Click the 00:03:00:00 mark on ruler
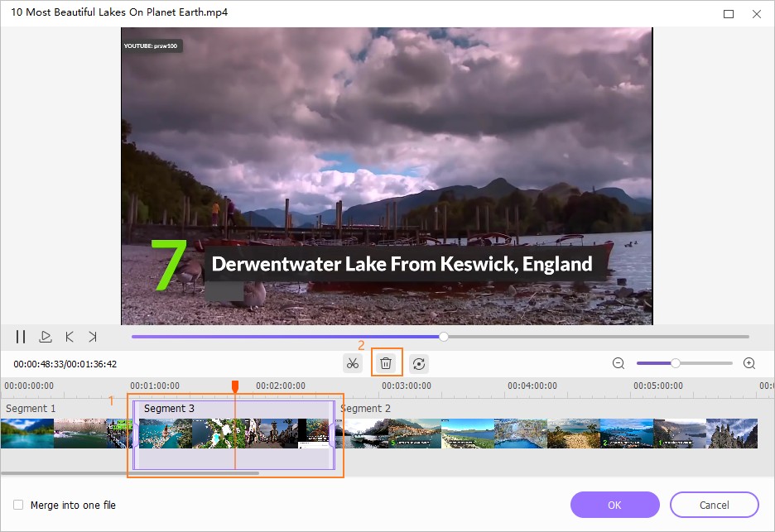 [x=406, y=386]
